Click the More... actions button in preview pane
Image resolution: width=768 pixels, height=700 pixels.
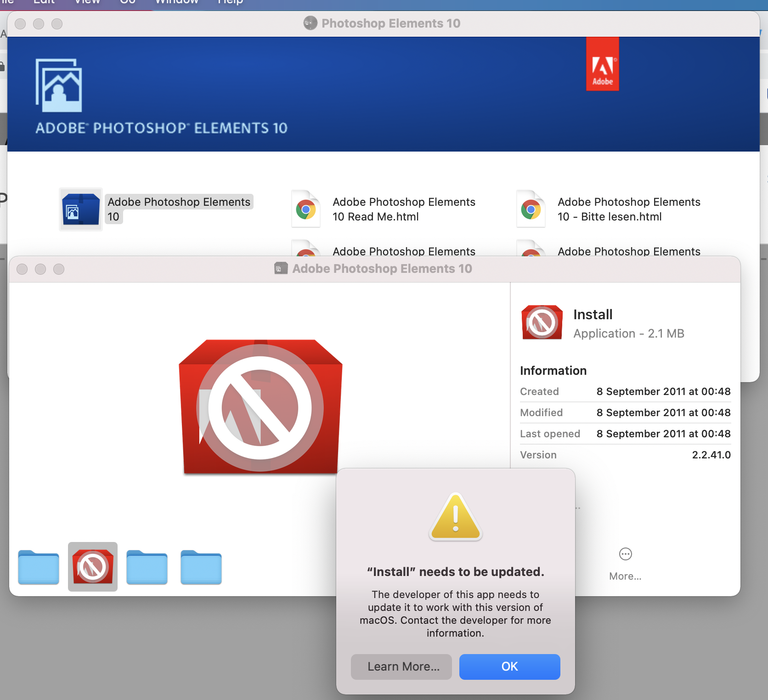pos(625,563)
